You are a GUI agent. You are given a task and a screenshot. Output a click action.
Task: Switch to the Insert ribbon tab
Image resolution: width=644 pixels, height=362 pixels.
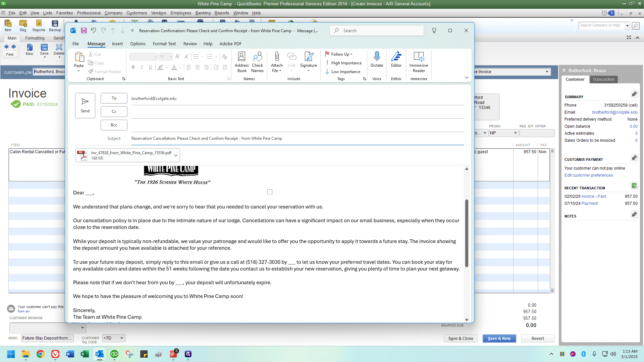117,44
